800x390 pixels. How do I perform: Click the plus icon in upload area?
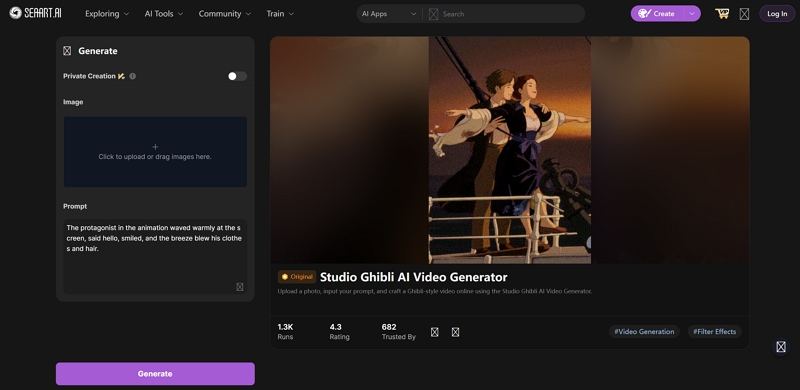(x=155, y=147)
